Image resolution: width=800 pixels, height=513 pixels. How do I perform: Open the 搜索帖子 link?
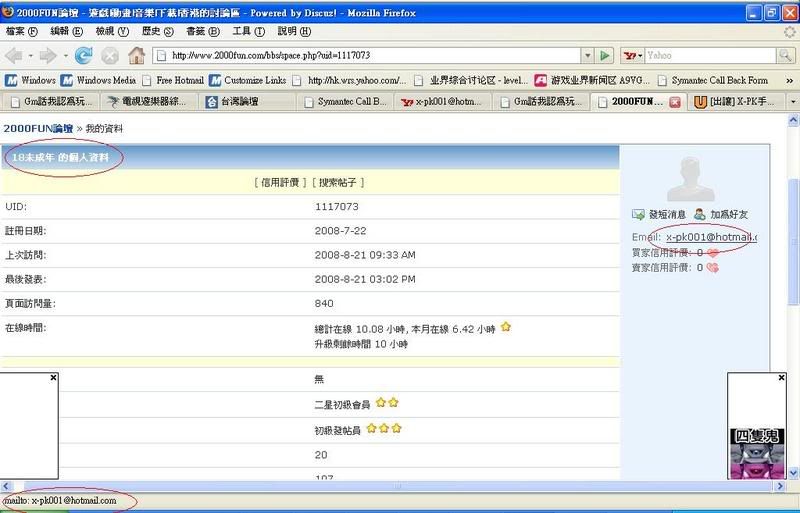(x=338, y=183)
